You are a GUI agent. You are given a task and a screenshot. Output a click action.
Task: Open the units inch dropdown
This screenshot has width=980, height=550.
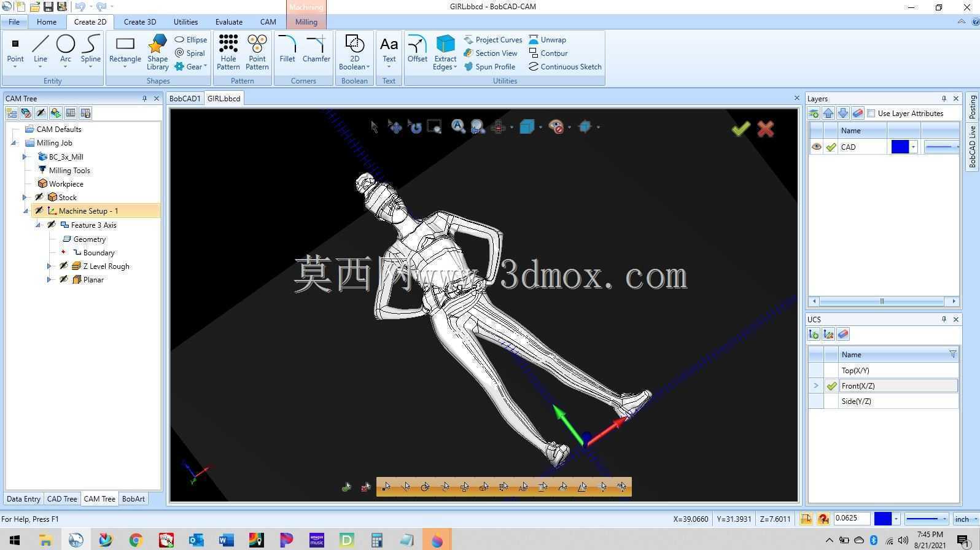(x=965, y=519)
